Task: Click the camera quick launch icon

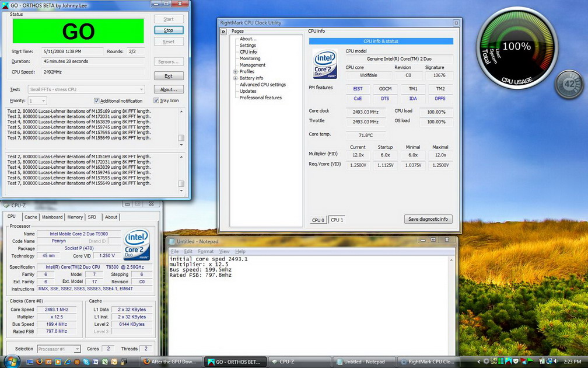Action: pyautogui.click(x=48, y=362)
